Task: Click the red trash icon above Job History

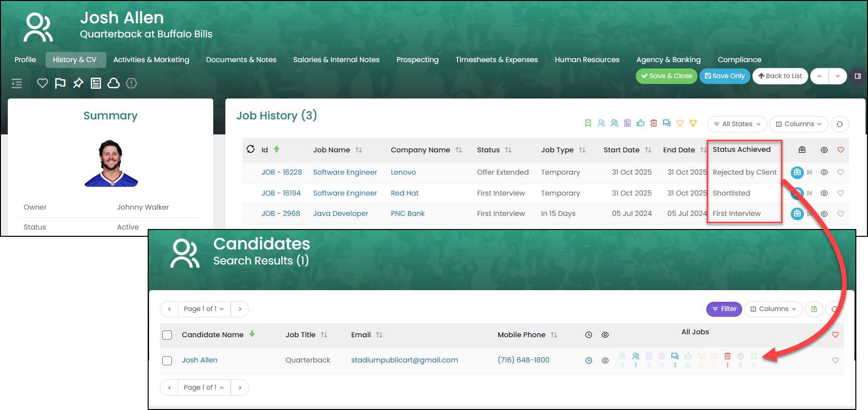Action: click(654, 123)
